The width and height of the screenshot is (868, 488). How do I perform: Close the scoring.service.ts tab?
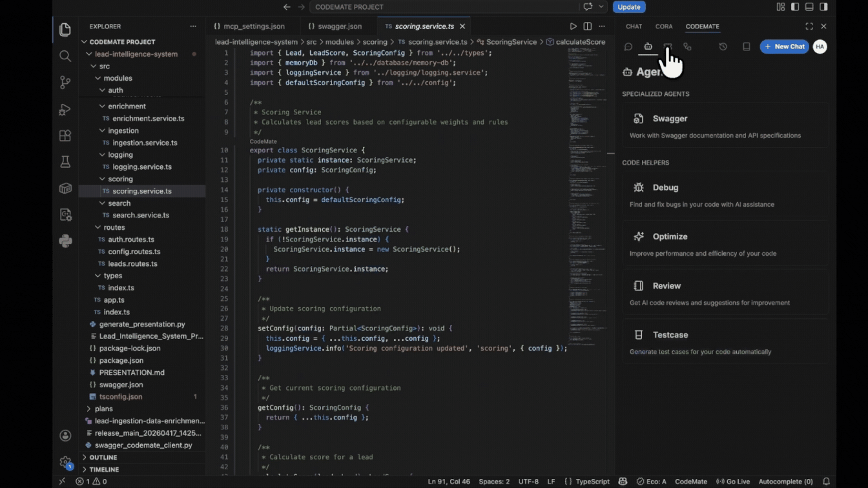tap(462, 26)
